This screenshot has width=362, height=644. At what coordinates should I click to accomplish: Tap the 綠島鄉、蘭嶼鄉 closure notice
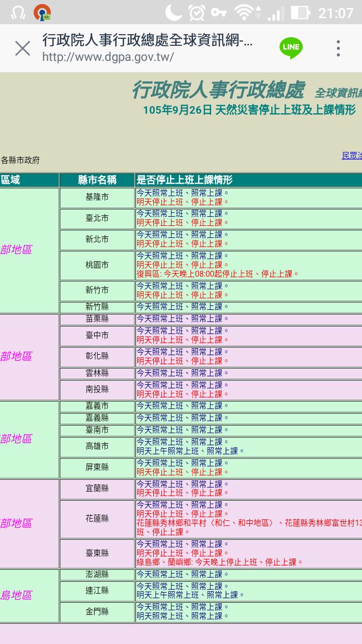coord(220,562)
